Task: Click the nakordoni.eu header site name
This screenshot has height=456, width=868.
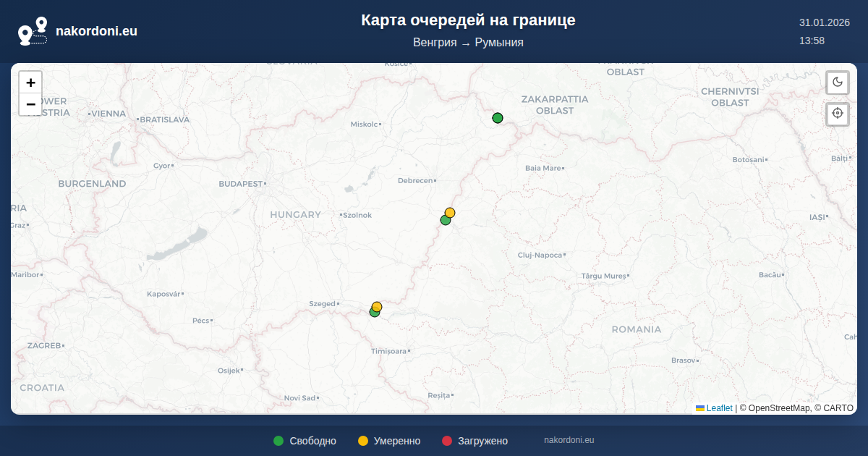Action: pos(96,31)
